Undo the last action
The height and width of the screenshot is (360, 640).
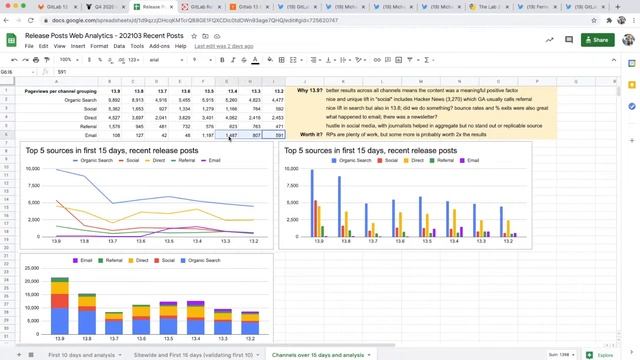pos(14,60)
